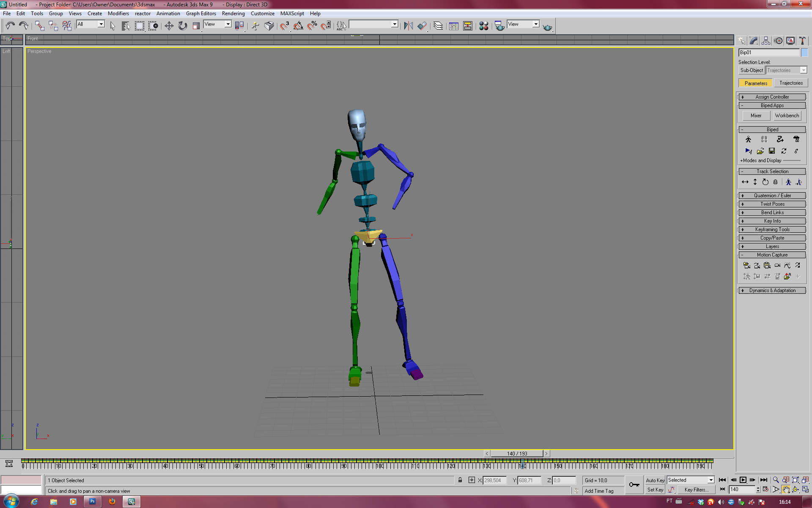The width and height of the screenshot is (812, 508).
Task: Toggle Motion Flow Mode in Biped rollout
Action: point(780,139)
